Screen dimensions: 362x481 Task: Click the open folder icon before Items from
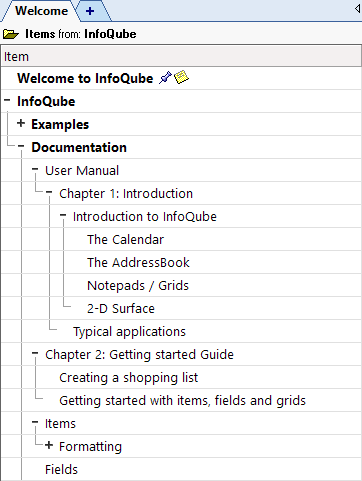pos(11,34)
